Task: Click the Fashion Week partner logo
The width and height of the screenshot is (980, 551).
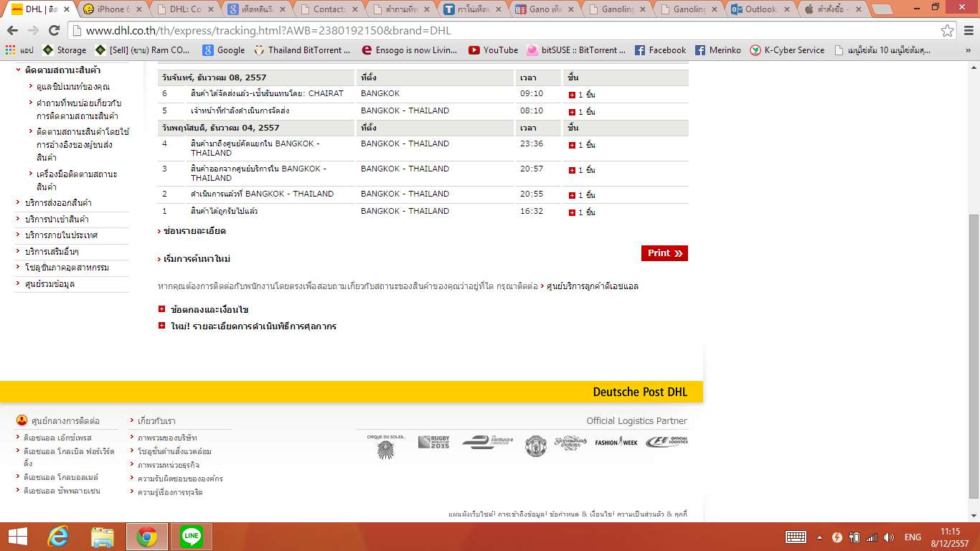Action: tap(616, 442)
